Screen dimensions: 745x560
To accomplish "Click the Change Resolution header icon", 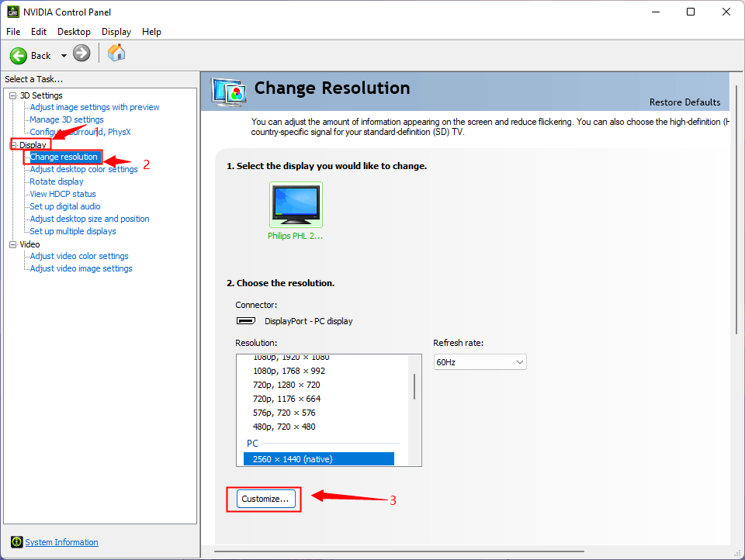I will 229,92.
